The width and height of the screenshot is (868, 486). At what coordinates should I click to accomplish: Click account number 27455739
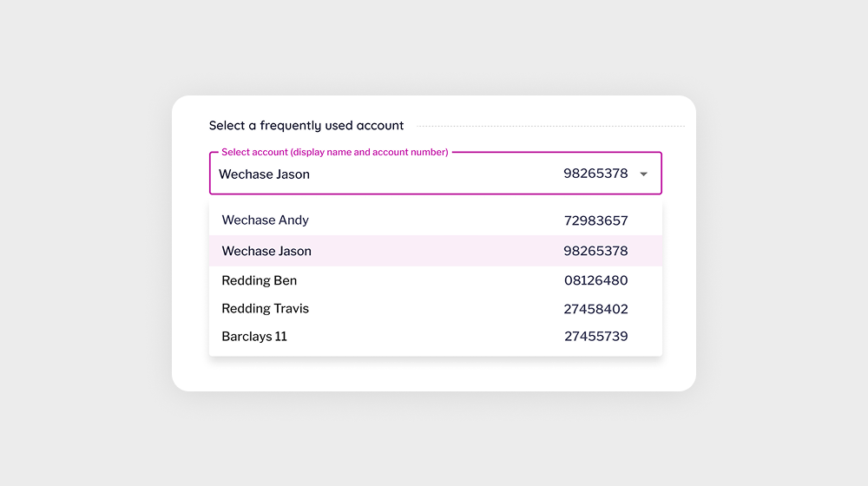[x=595, y=337]
